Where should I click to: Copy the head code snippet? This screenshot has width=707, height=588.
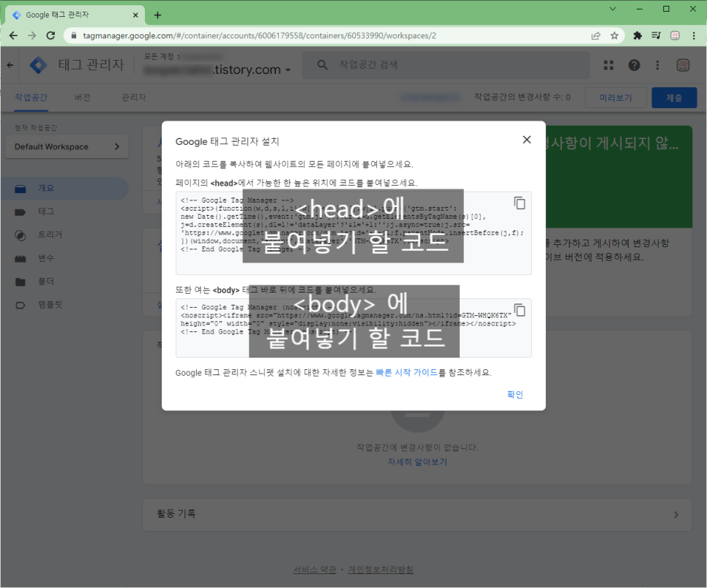pyautogui.click(x=520, y=203)
